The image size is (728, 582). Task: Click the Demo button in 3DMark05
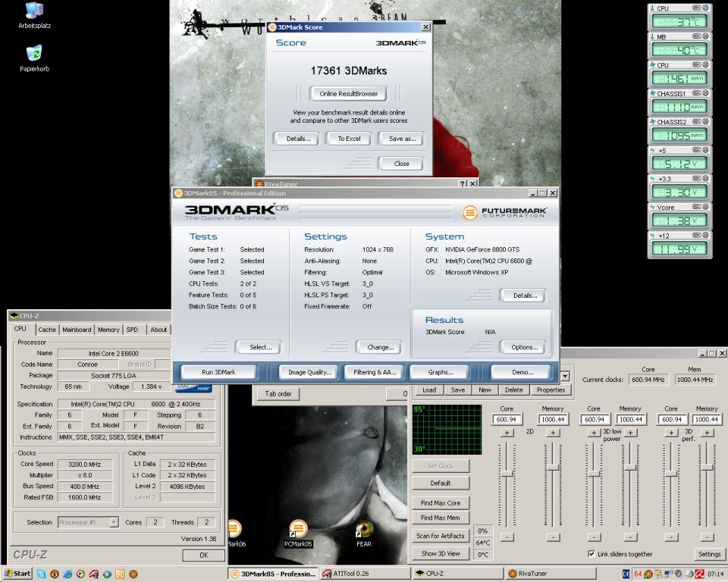pos(522,372)
